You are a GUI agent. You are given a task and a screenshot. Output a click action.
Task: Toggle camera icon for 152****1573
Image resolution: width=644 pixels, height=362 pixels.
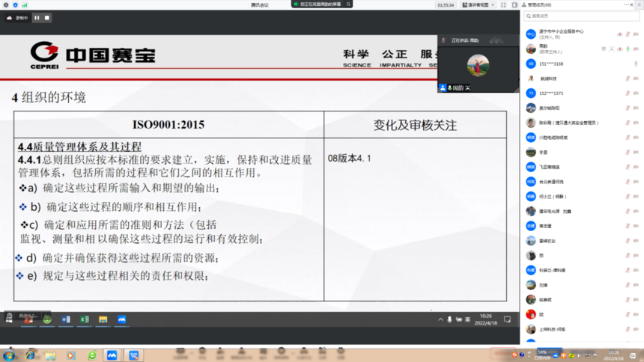coord(636,93)
